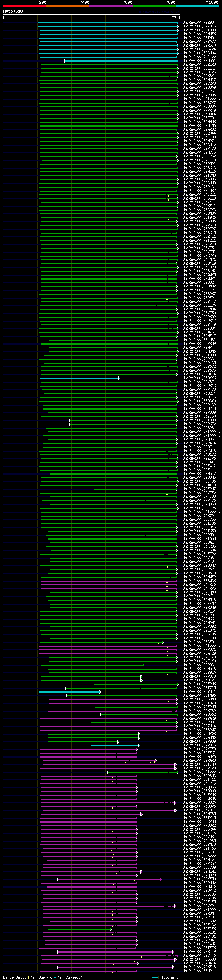This screenshot has width=222, height=980.
Task: Click the orange ~40% identity legend segment
Action: [68, 6]
